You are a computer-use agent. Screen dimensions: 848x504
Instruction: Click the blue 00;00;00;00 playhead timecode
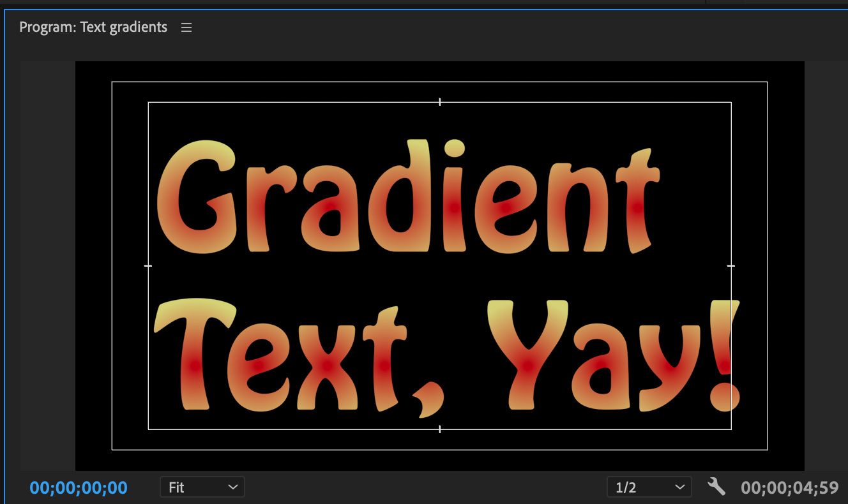(79, 488)
